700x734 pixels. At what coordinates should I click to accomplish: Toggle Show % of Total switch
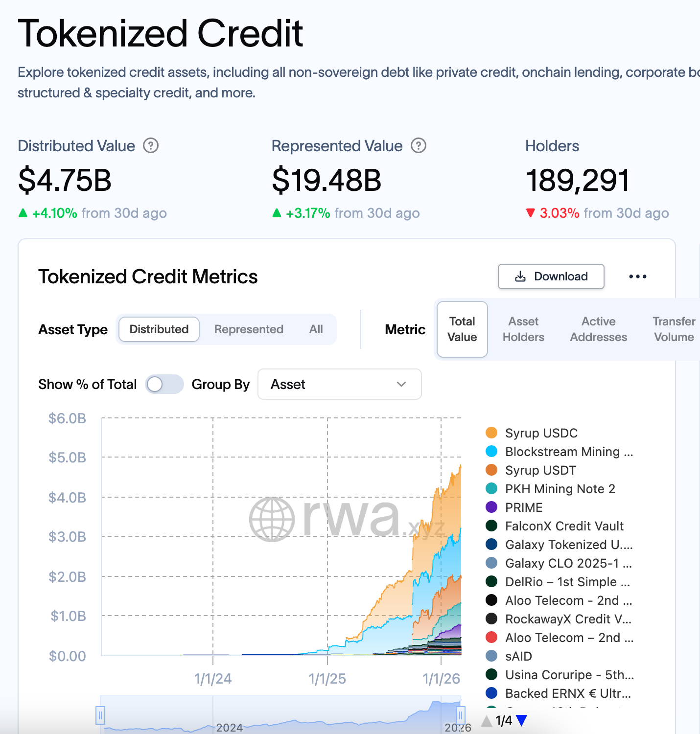coord(164,384)
